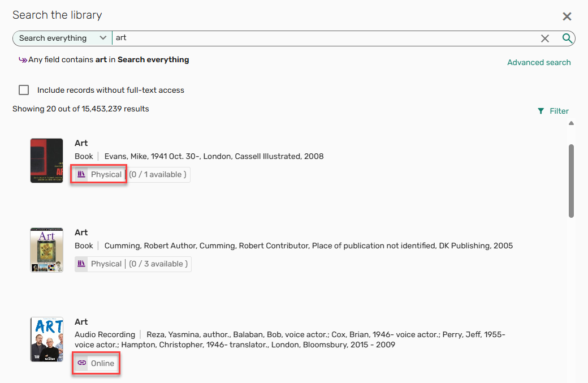
Task: Click the results list vertical scrollbar
Action: (x=571, y=181)
